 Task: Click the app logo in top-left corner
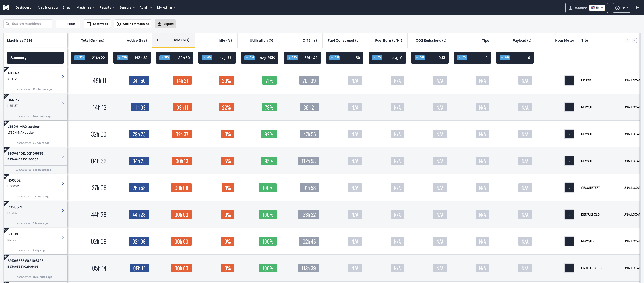[x=6, y=7]
